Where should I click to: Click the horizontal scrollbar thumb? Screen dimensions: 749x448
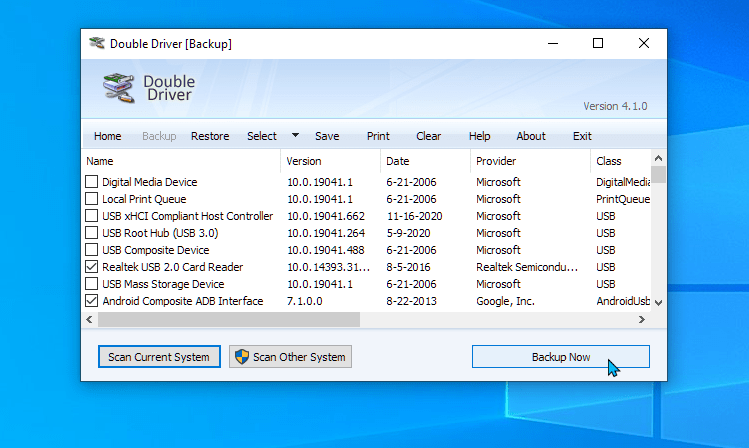click(x=229, y=320)
